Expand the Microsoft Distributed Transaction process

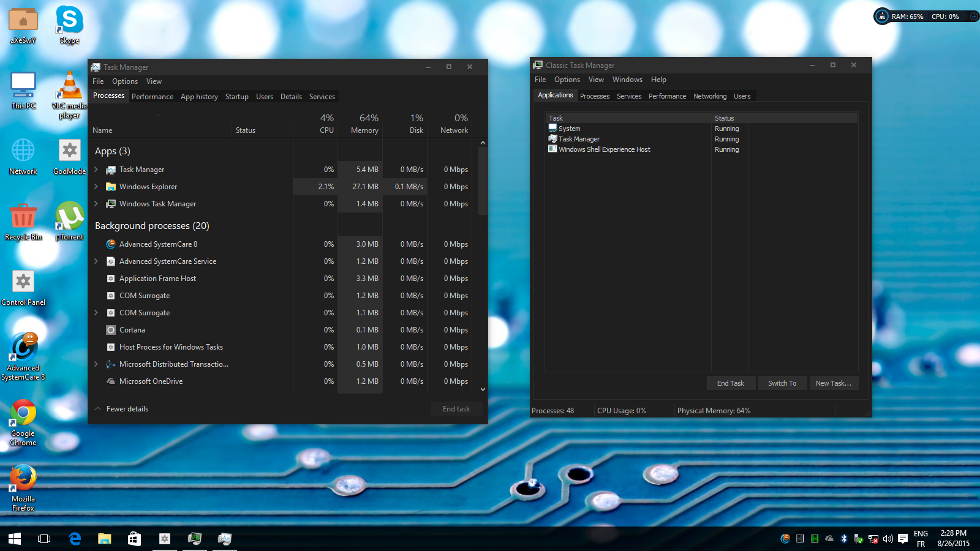tap(96, 364)
